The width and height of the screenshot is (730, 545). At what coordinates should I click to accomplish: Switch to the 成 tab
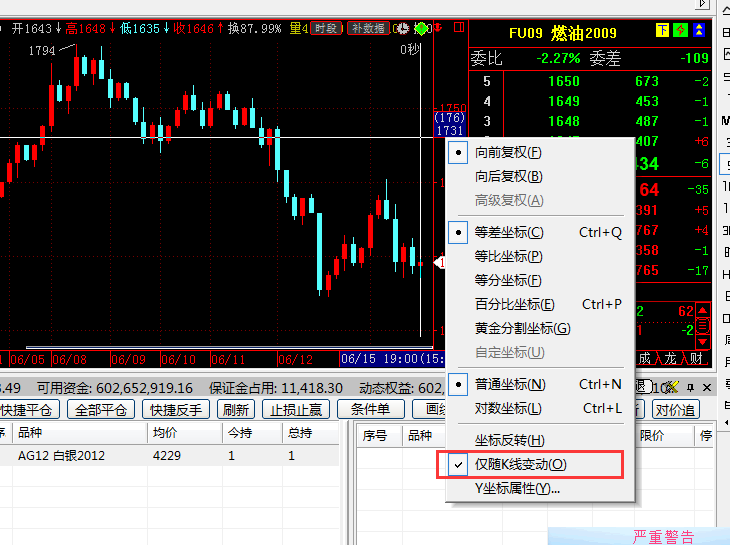645,358
